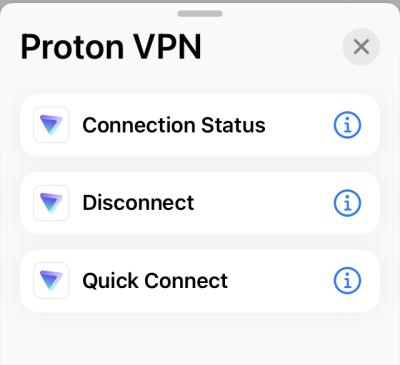Add the Disconnect shortcut action card
The width and height of the screenshot is (400, 365).
(200, 203)
